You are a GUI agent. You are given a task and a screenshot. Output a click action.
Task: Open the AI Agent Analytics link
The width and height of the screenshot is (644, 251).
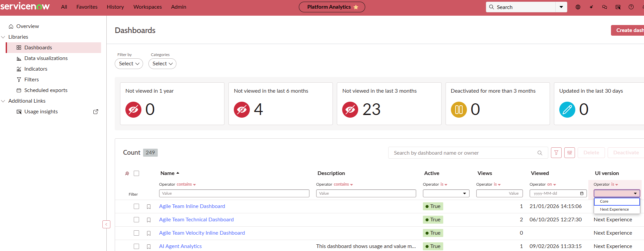click(180, 246)
